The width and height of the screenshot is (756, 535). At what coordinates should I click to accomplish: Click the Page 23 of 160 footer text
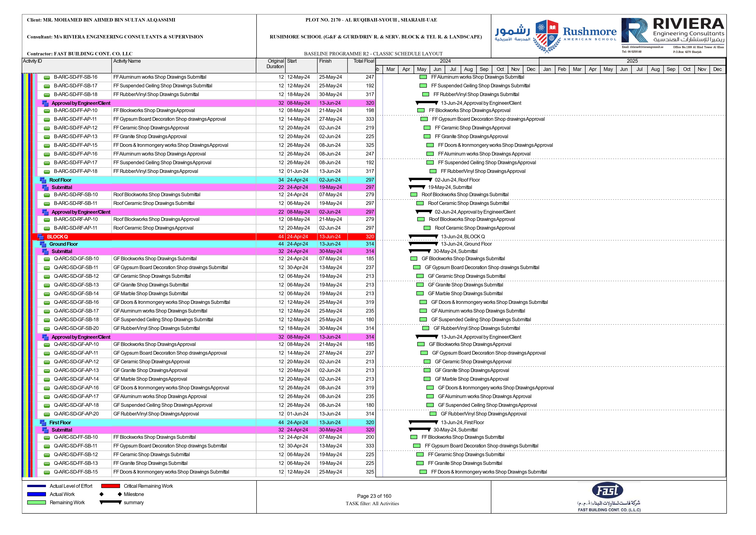click(374, 496)
